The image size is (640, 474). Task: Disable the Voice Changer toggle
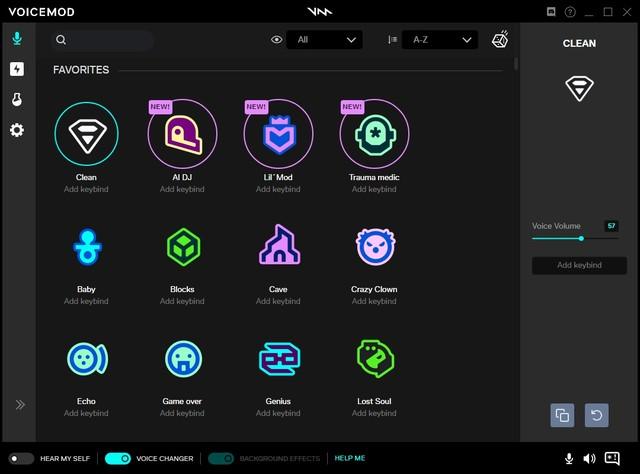pyautogui.click(x=117, y=458)
